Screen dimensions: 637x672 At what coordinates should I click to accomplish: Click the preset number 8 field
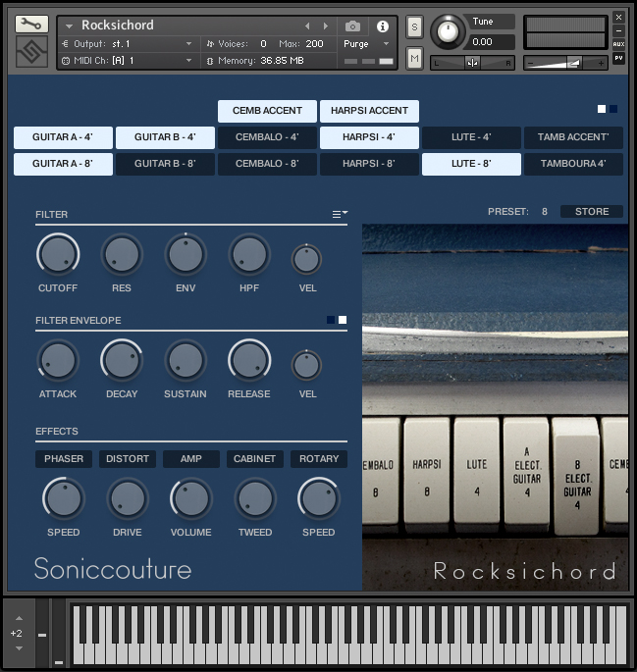545,212
